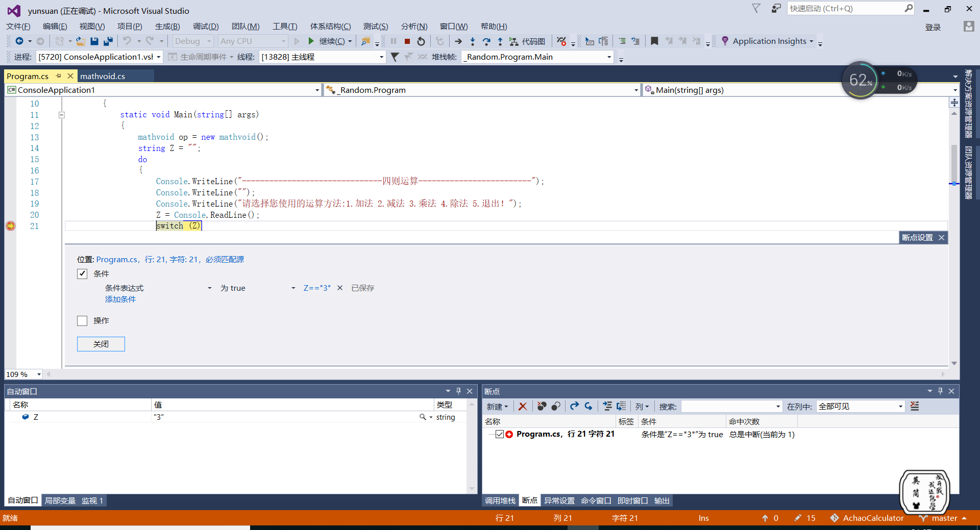980x530 pixels.
Task: Open the 生成(B) menu
Action: pos(167,27)
